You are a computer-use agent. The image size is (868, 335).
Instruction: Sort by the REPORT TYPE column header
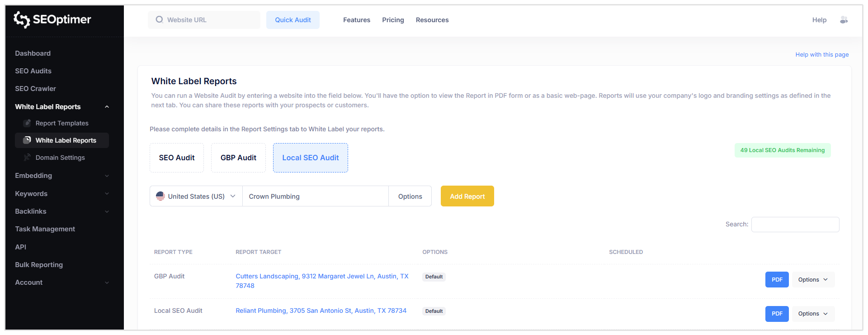[x=173, y=252]
